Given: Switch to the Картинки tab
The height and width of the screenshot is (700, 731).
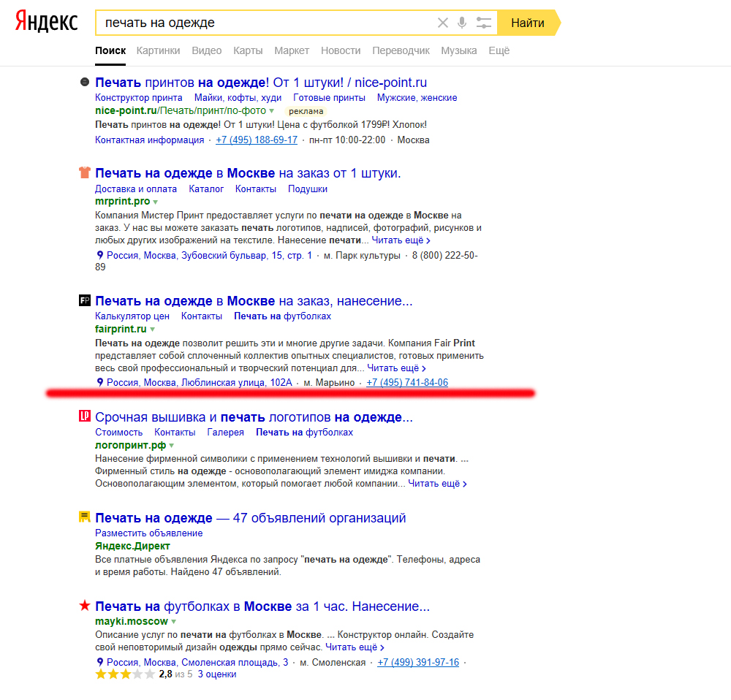Looking at the screenshot, I should tap(158, 50).
